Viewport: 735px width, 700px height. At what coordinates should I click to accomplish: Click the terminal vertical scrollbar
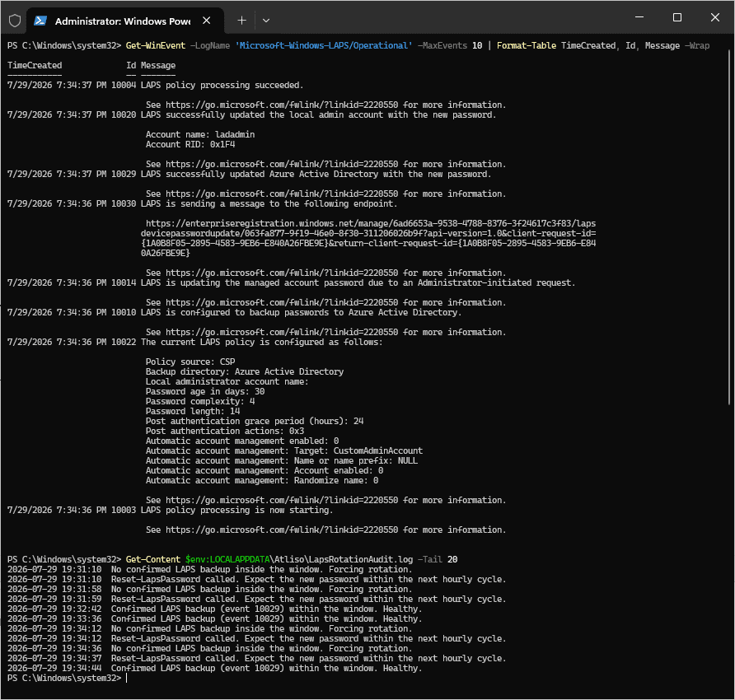point(730,226)
